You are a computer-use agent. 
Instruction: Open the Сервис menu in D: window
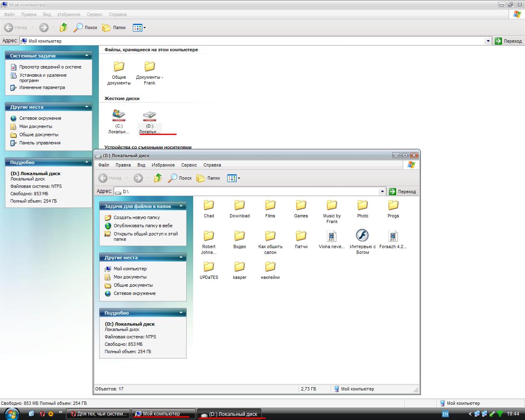(x=189, y=165)
